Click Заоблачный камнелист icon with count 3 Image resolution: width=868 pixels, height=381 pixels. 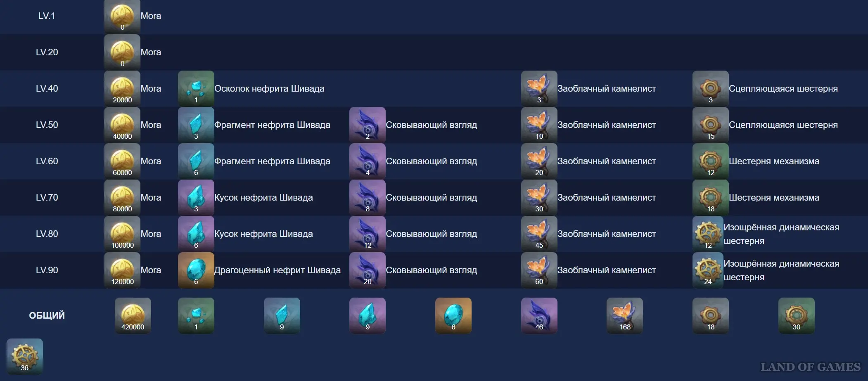coord(539,88)
